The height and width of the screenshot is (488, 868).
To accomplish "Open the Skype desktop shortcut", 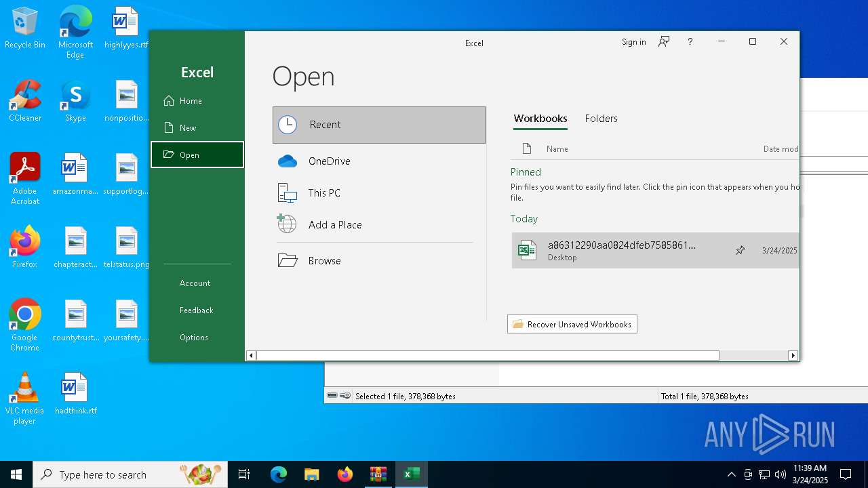I will tap(75, 102).
